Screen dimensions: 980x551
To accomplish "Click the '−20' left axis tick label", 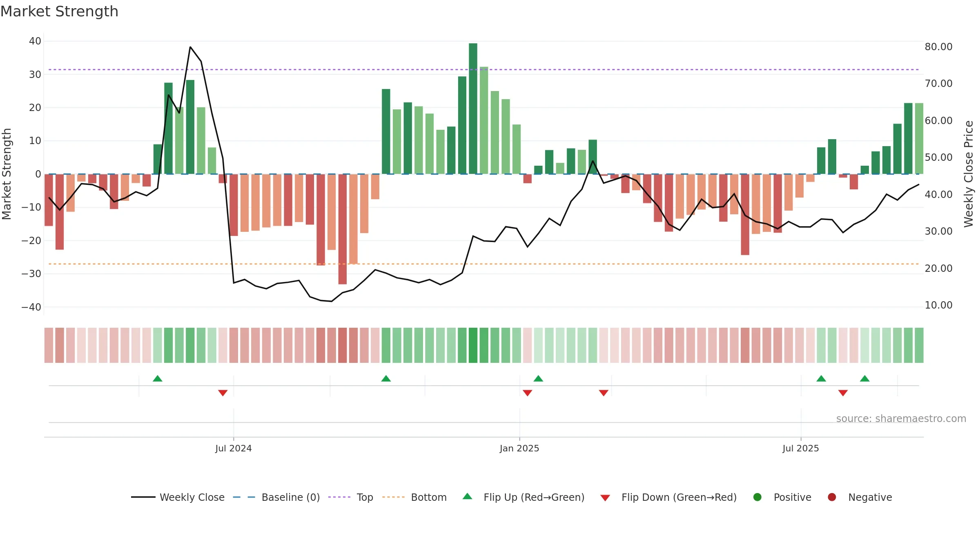I will point(31,241).
